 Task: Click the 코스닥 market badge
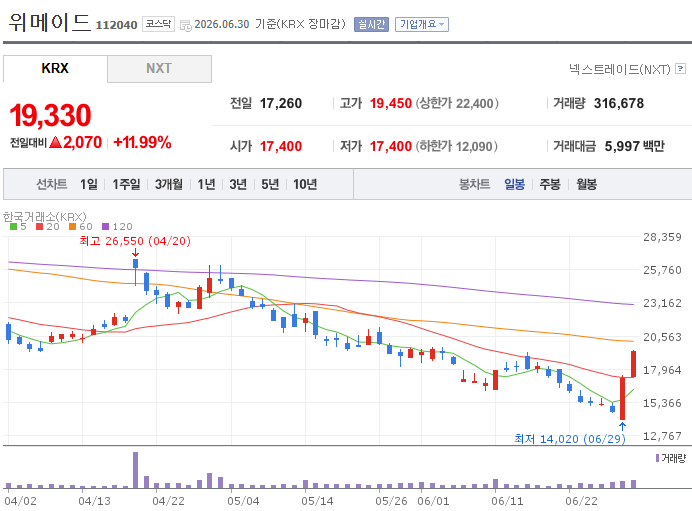click(158, 24)
